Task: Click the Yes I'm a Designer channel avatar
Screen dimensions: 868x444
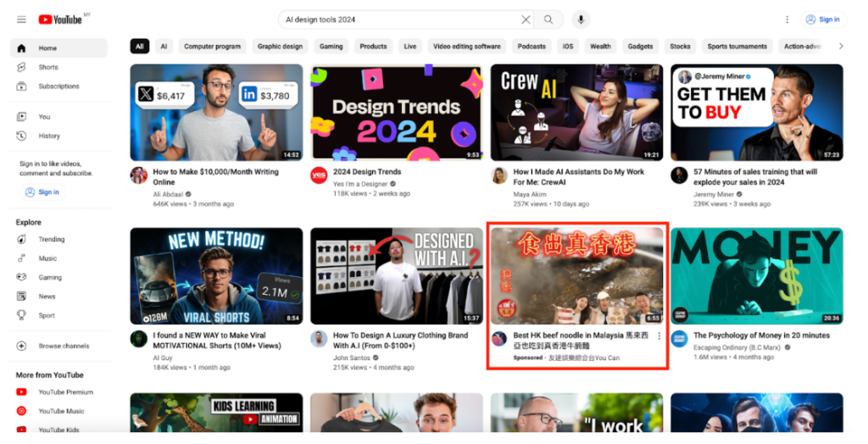Action: tap(319, 175)
